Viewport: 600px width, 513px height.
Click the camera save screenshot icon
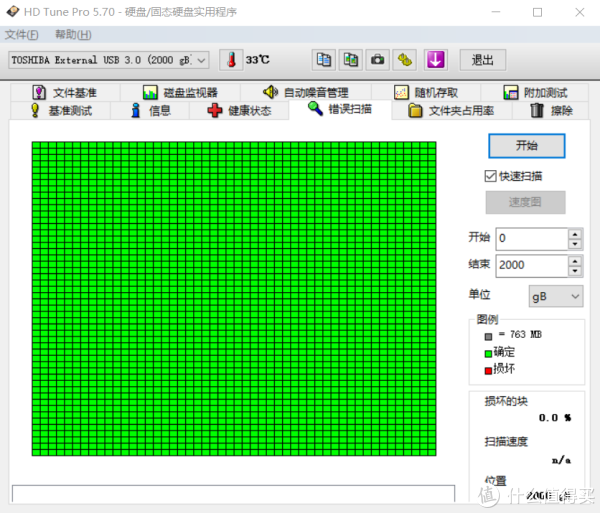pyautogui.click(x=378, y=60)
